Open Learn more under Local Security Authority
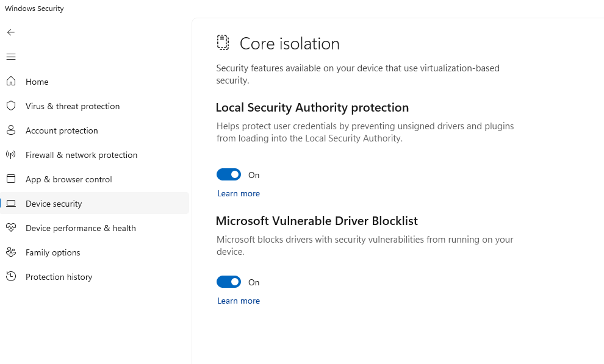 pos(239,193)
